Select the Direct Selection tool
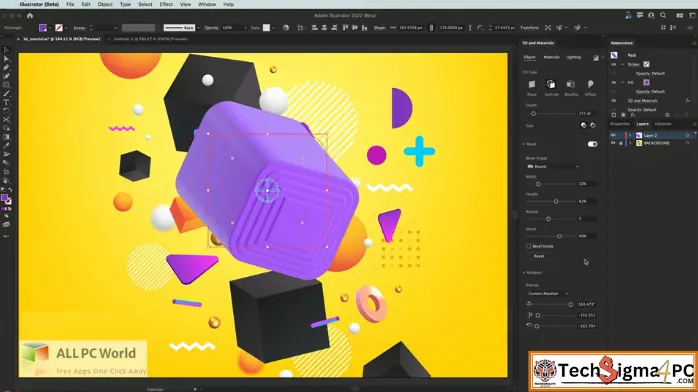698x392 pixels. coord(6,59)
